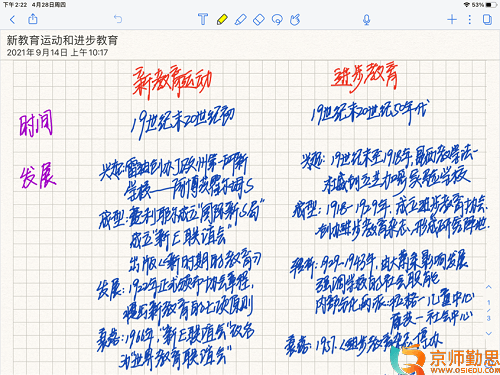This screenshot has width=500, height=375.
Task: Edit the note title 新教育运动和进步教育
Action: point(62,40)
